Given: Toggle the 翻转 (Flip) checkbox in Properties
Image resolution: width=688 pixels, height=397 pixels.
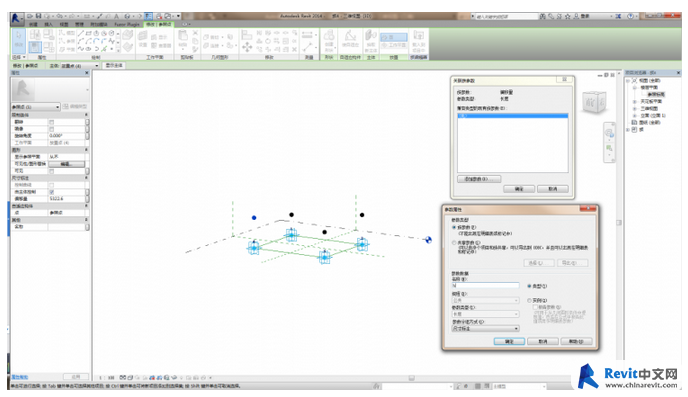Looking at the screenshot, I should [51, 122].
